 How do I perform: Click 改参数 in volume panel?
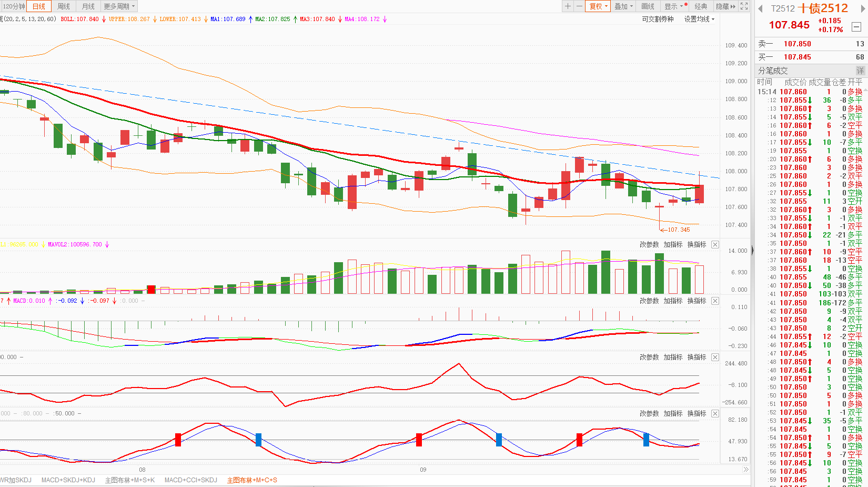coord(649,244)
